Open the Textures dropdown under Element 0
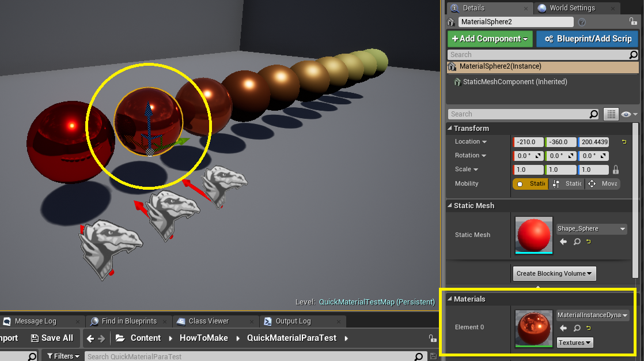 click(x=574, y=343)
